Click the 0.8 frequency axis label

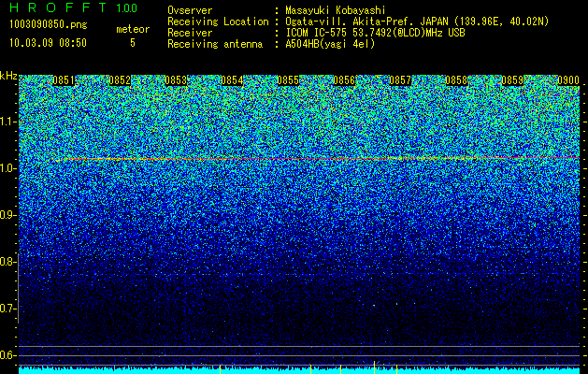(x=7, y=262)
